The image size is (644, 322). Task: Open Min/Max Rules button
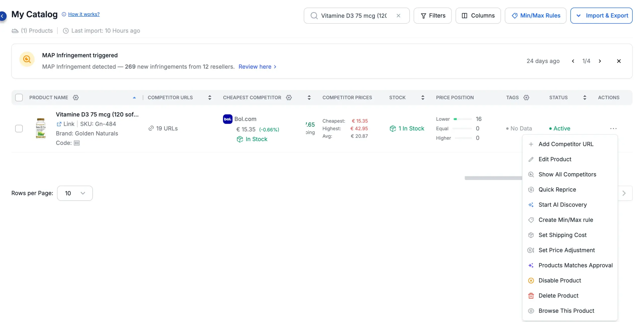(x=535, y=16)
